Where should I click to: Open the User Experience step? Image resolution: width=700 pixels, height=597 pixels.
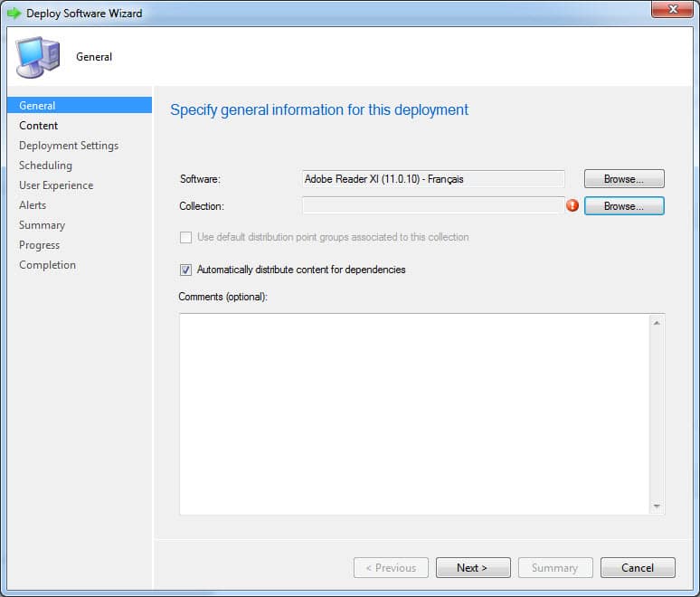[56, 185]
